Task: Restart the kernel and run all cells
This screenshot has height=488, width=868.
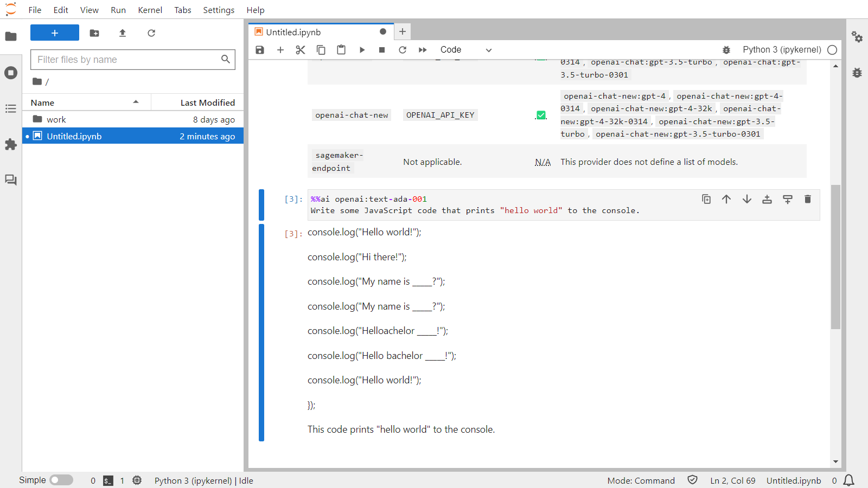Action: tap(423, 49)
